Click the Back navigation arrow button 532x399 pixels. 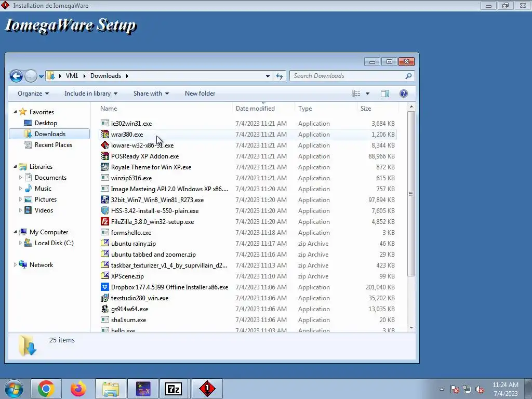pyautogui.click(x=16, y=76)
